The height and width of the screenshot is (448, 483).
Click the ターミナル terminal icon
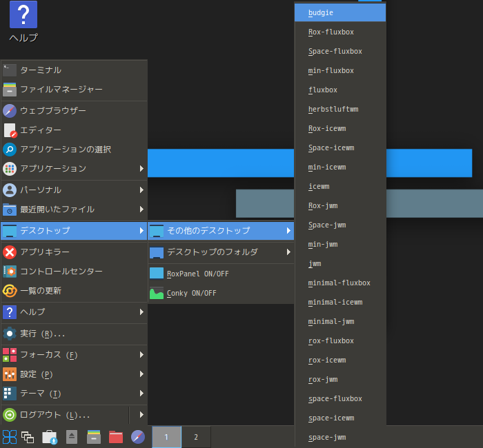[10, 70]
